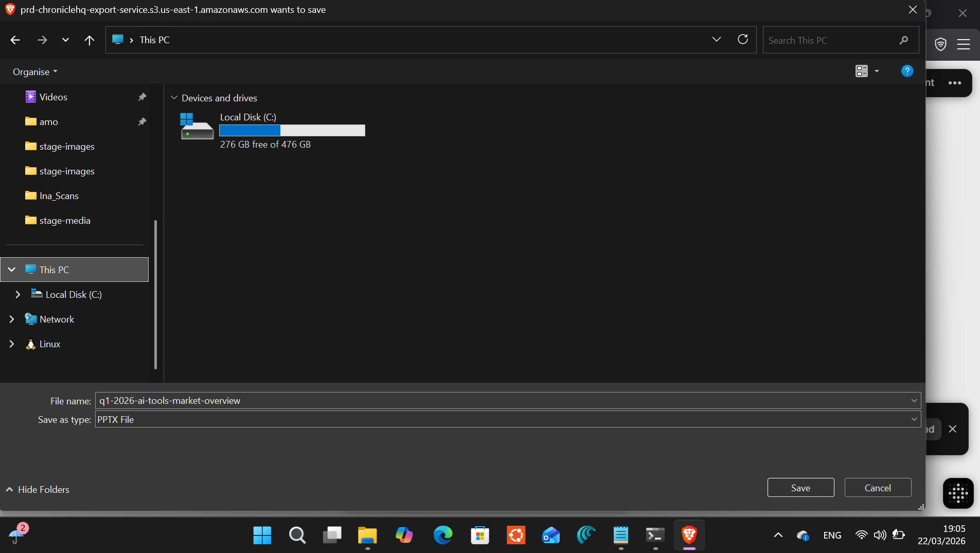Expand the Network tree node
Image resolution: width=980 pixels, height=553 pixels.
12,319
